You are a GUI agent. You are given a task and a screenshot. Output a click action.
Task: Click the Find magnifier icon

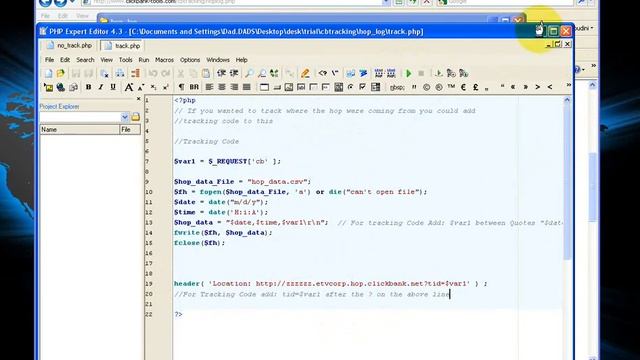[249, 73]
